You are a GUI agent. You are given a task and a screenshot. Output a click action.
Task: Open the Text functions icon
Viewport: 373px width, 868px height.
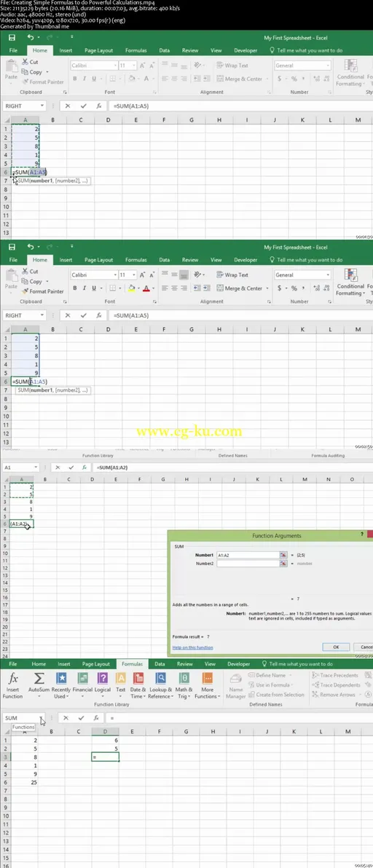pos(121,679)
